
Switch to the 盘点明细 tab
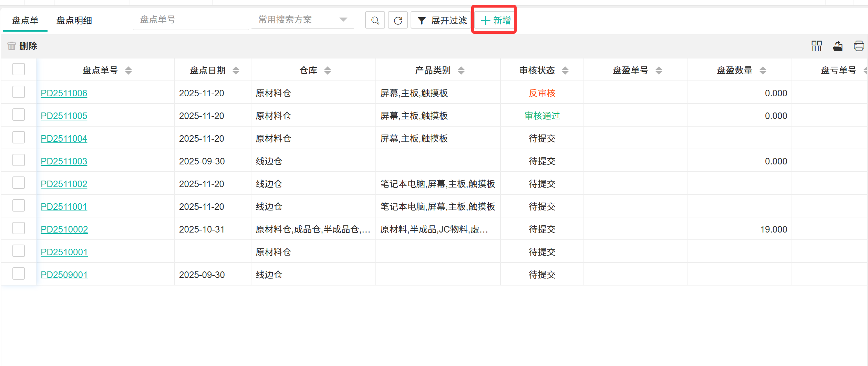pos(74,20)
